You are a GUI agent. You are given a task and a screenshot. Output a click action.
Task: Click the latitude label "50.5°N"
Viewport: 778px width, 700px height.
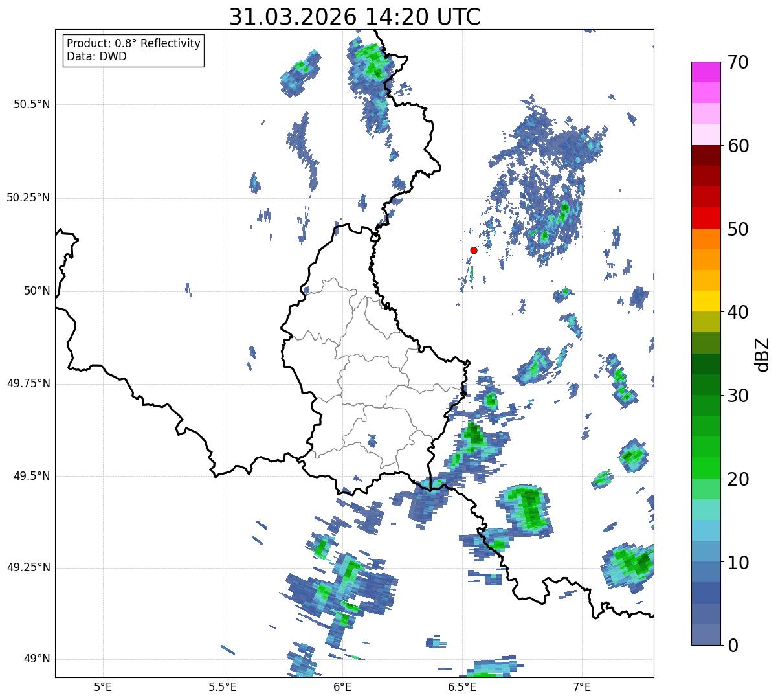pos(32,104)
